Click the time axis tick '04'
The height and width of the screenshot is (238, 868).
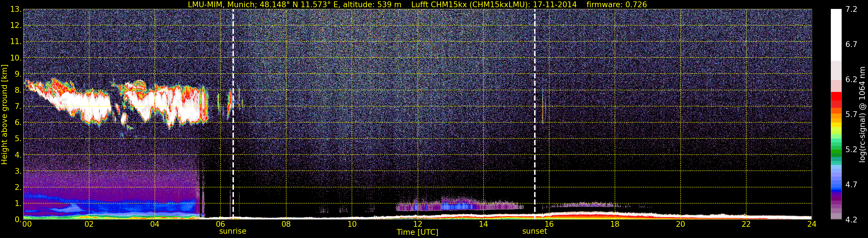tap(155, 224)
